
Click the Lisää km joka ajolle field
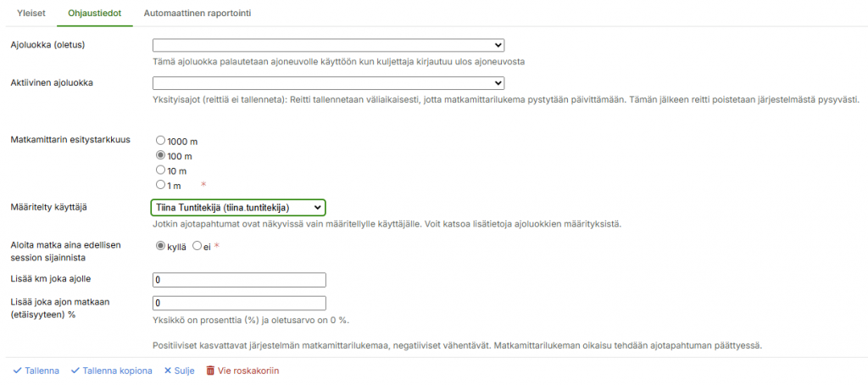pos(238,280)
